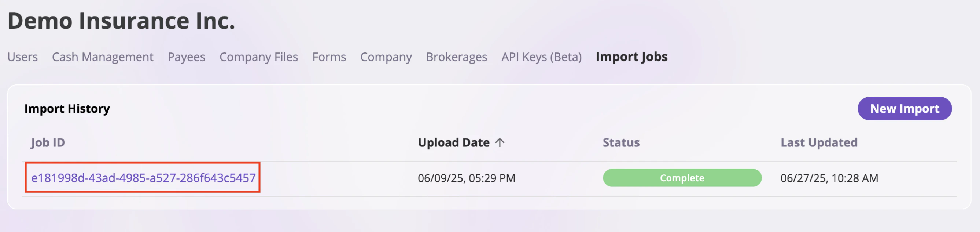This screenshot has height=232, width=980.
Task: Open job e181998d-43ad-4985-a527-286f643c5457 link
Action: click(x=143, y=178)
